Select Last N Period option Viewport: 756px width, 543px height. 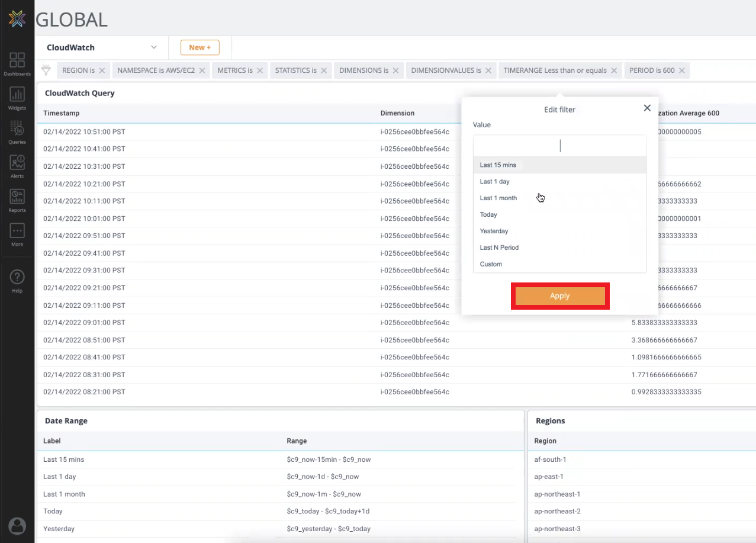point(559,248)
